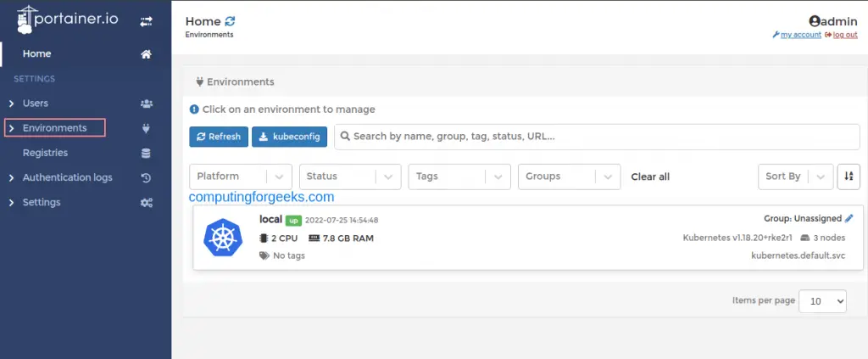Click the Group: Unassigned text
The image size is (868, 359).
[x=803, y=218]
